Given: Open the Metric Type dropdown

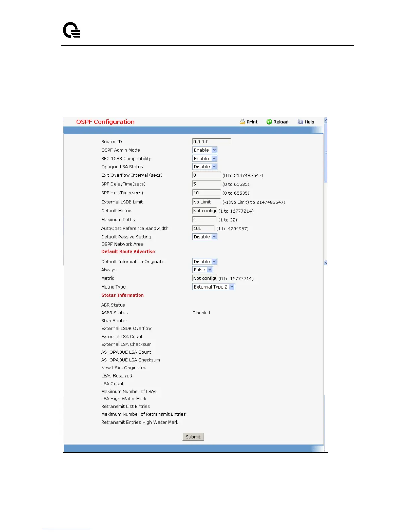Looking at the screenshot, I should (214, 287).
